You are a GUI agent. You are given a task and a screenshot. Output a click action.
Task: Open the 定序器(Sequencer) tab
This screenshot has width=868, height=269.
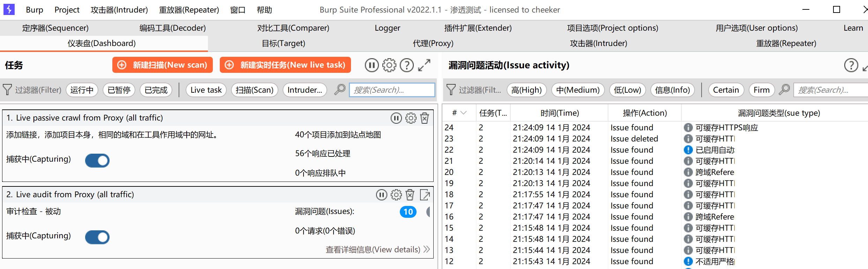coord(55,28)
